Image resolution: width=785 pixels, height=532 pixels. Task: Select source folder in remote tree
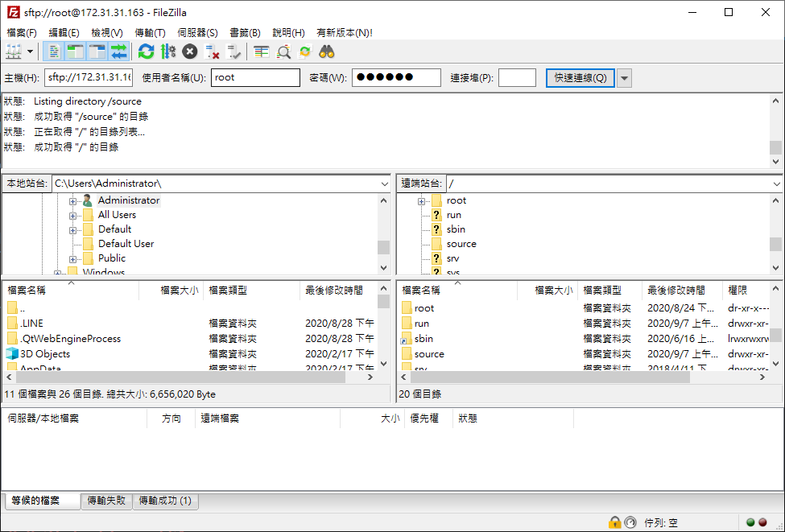pos(461,244)
